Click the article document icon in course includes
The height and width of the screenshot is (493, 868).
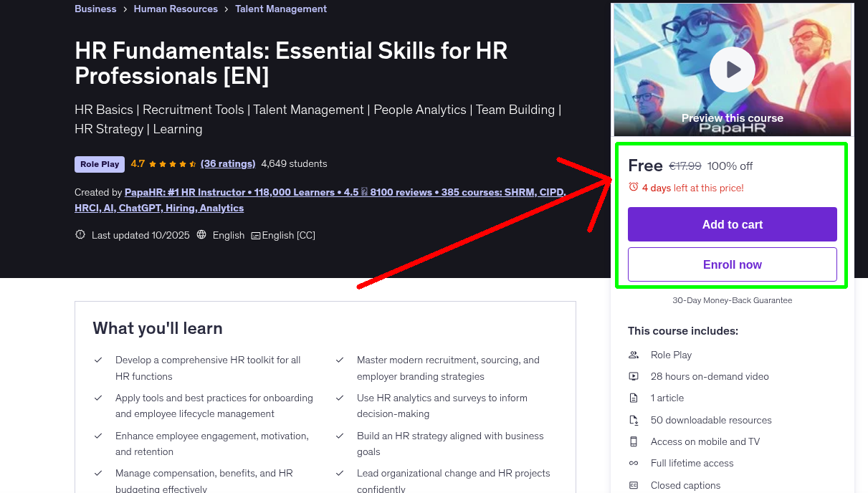(x=634, y=398)
